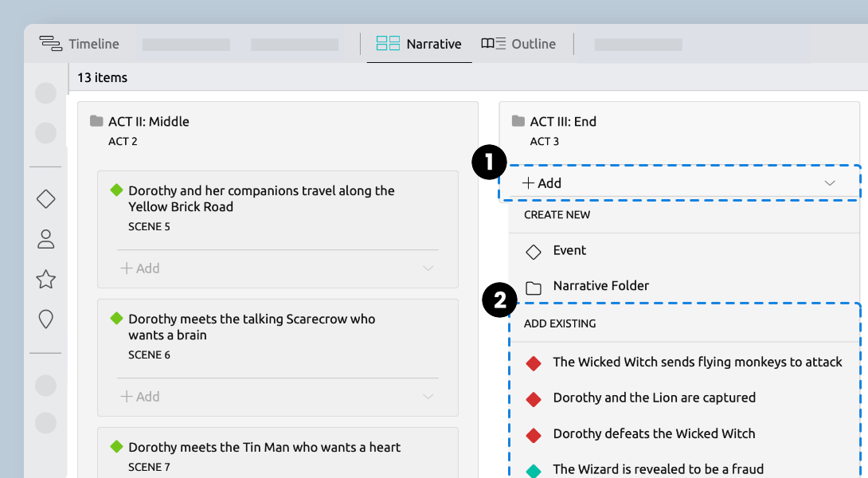Click the SCENE 6 label
This screenshot has height=478, width=868.
pos(149,355)
